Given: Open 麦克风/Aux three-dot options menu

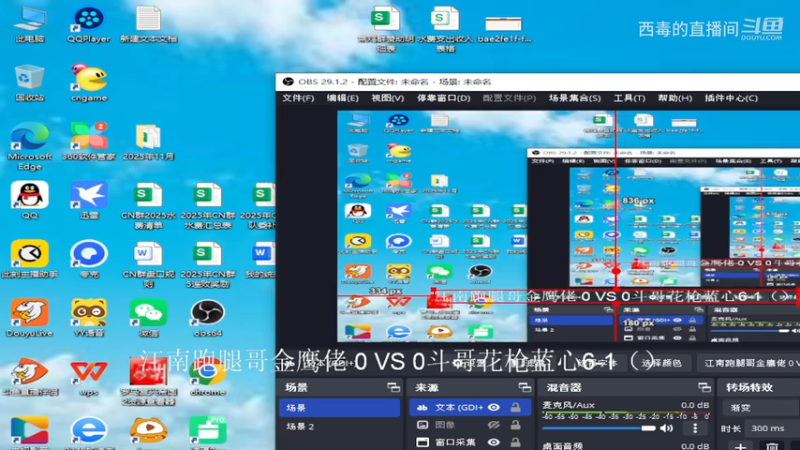Looking at the screenshot, I should (695, 428).
